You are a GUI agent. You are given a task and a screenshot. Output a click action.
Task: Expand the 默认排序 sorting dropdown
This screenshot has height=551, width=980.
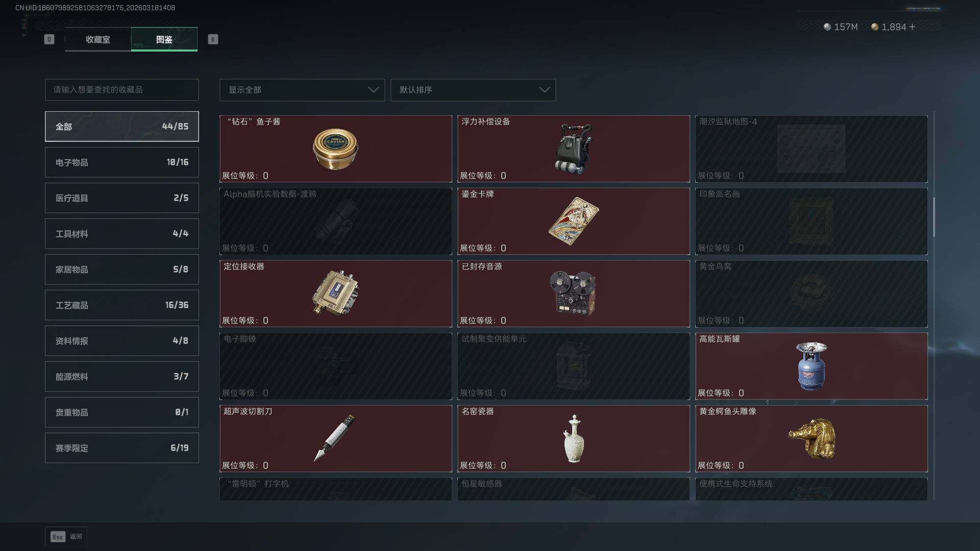473,90
